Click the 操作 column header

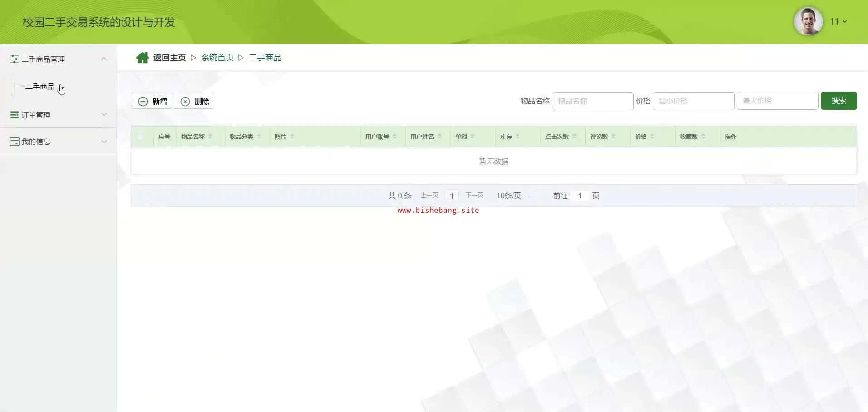click(x=731, y=137)
